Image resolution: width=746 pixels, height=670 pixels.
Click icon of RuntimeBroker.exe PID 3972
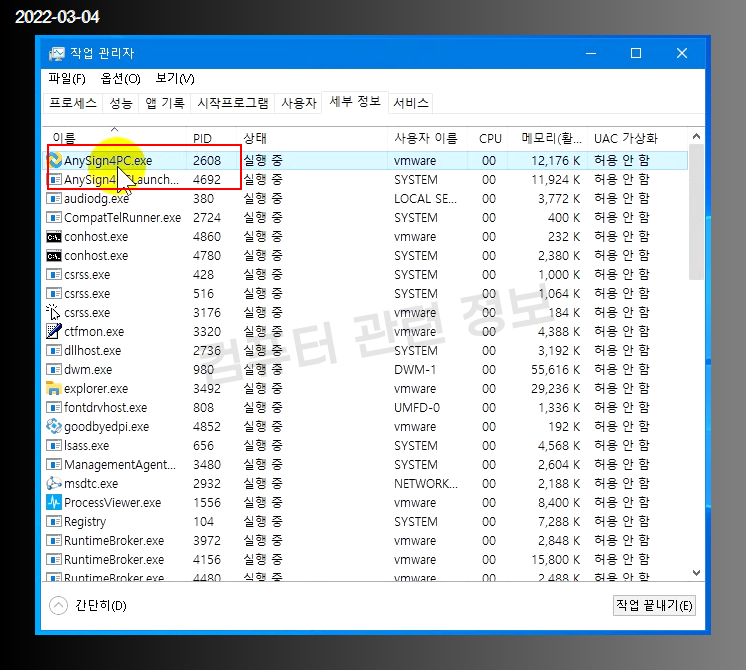(x=54, y=541)
